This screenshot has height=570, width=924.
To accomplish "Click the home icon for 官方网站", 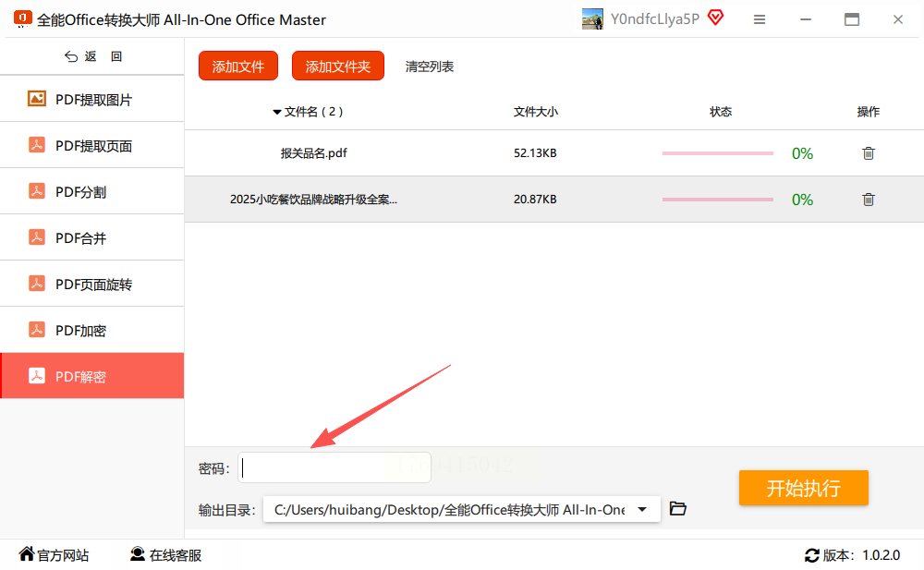I will (27, 553).
